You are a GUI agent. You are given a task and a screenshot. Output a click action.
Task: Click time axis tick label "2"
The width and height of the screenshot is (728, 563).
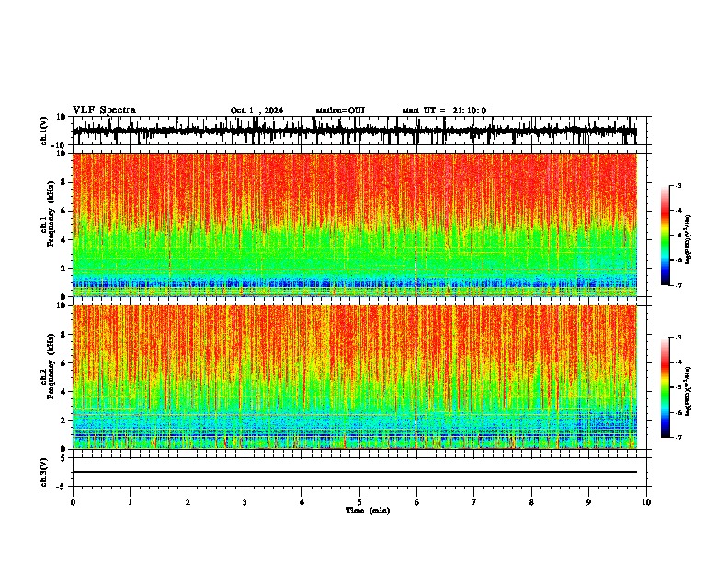click(188, 502)
